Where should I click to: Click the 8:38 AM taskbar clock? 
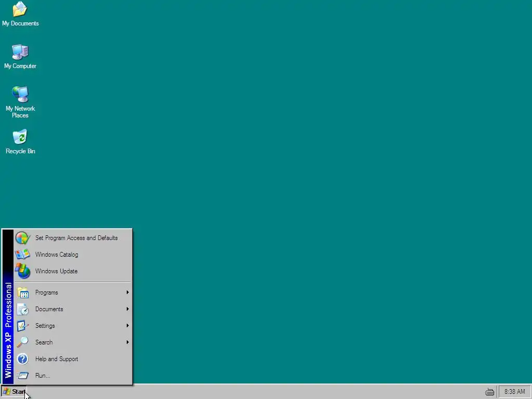point(514,392)
